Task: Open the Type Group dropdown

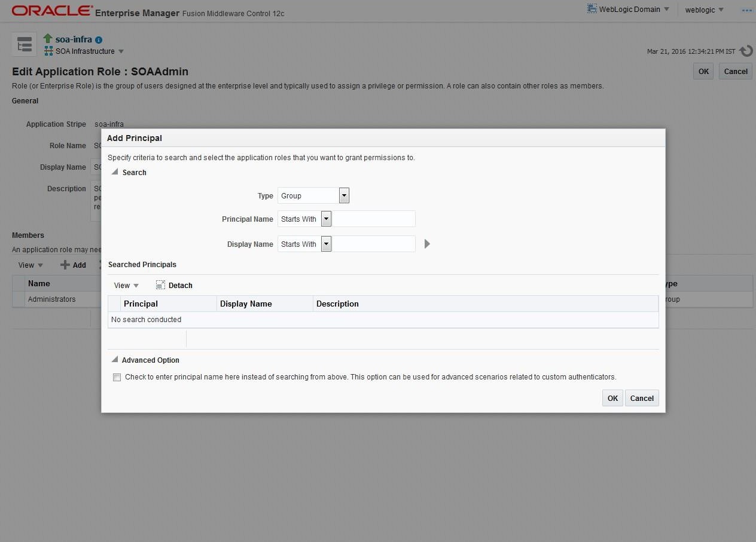Action: (344, 195)
